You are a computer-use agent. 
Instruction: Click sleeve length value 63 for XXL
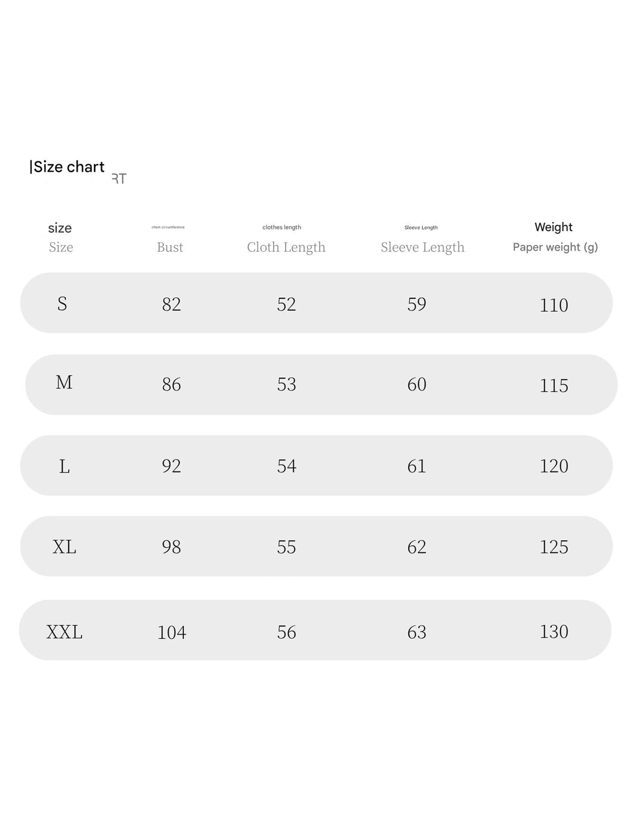[x=416, y=632]
